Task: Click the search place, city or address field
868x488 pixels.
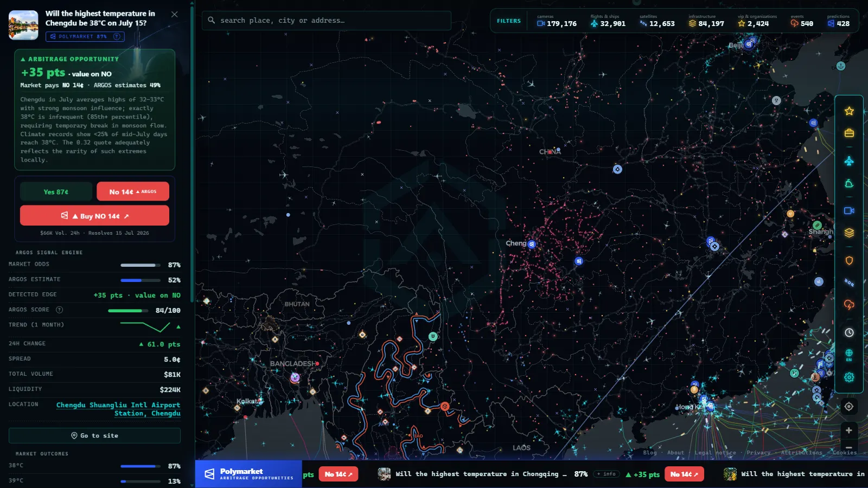Action: point(327,21)
